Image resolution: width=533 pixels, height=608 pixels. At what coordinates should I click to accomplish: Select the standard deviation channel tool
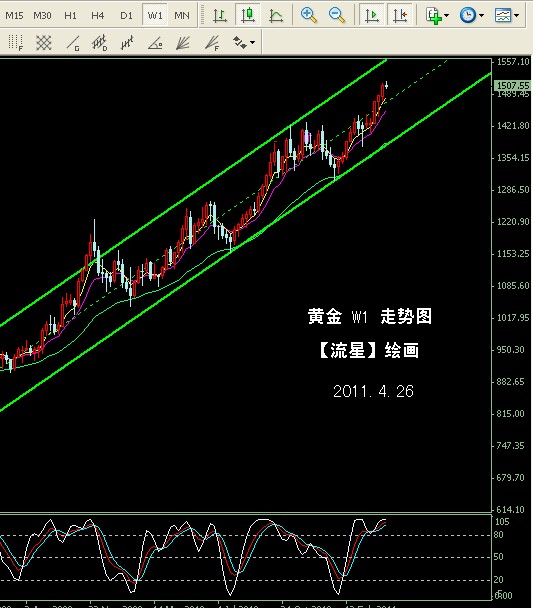point(100,43)
